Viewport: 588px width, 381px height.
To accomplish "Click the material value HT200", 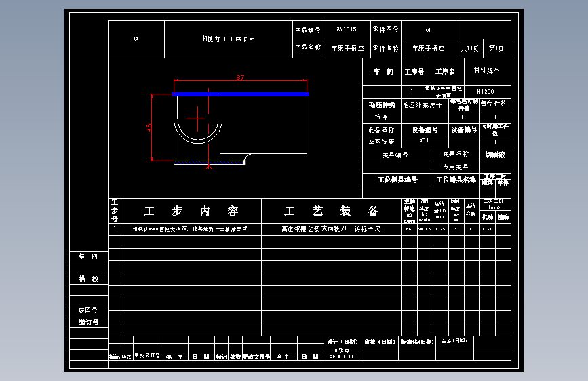I will [486, 92].
